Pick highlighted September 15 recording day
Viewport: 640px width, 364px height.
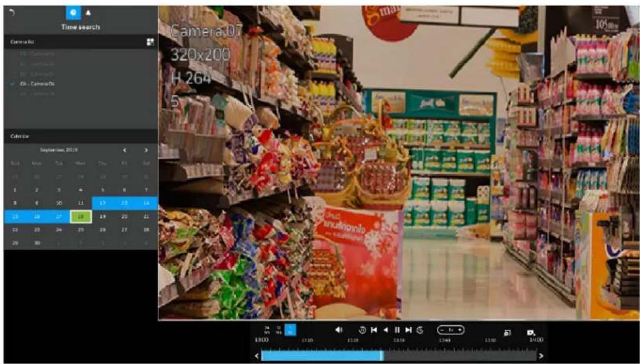pos(15,217)
